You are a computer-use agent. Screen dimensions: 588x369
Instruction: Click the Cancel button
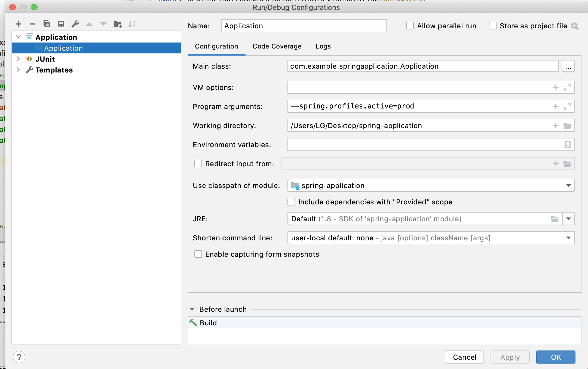464,357
